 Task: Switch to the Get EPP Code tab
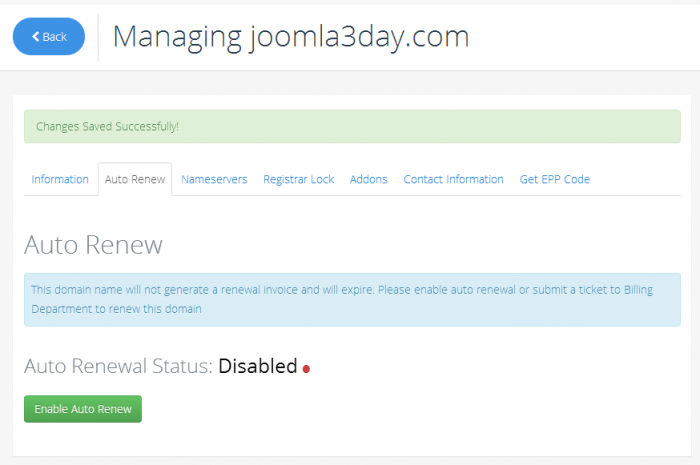[555, 179]
